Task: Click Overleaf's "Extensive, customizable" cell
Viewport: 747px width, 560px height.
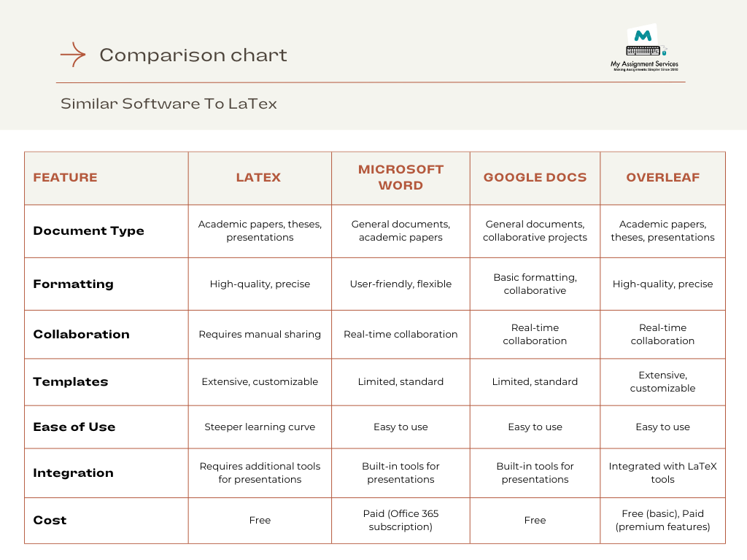Action: 662,382
